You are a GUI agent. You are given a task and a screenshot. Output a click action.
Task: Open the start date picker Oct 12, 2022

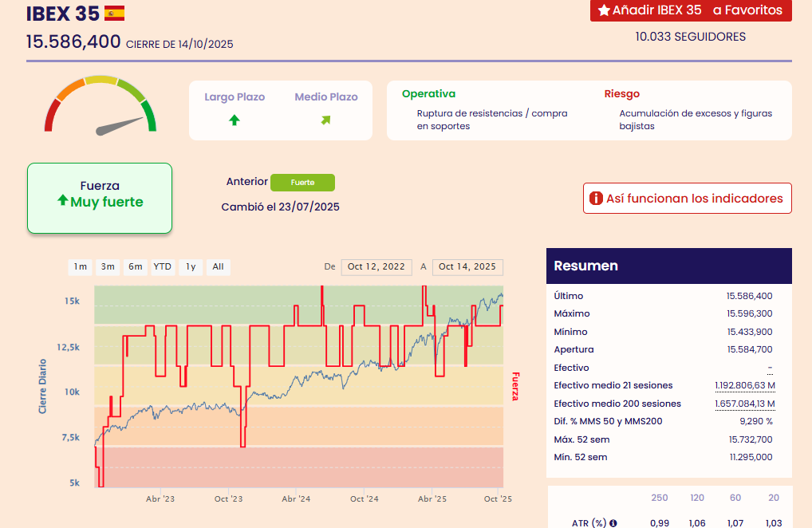coord(376,267)
